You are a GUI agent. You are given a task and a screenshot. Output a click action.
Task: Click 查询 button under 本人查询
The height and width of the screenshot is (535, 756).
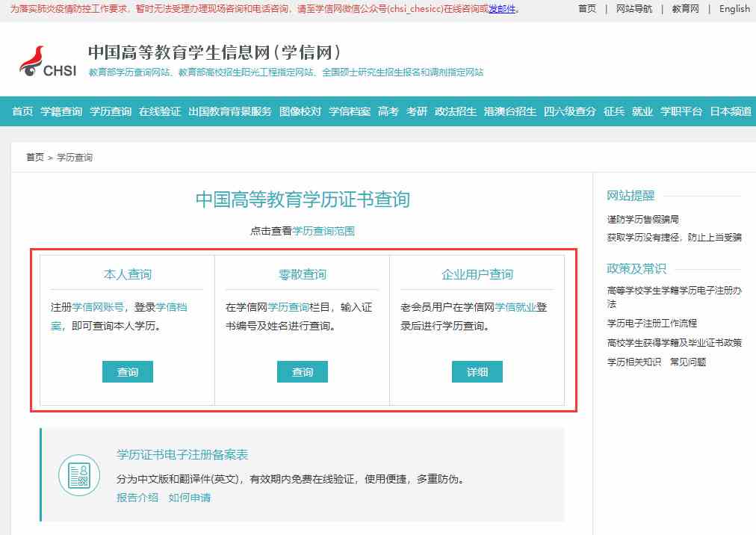pos(128,371)
